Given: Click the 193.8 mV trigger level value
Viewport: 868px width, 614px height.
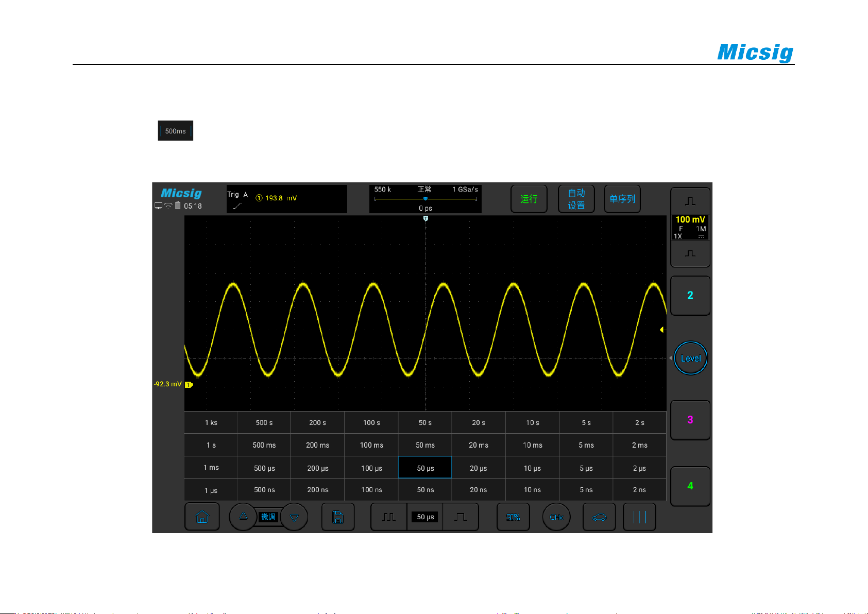Looking at the screenshot, I should [281, 198].
